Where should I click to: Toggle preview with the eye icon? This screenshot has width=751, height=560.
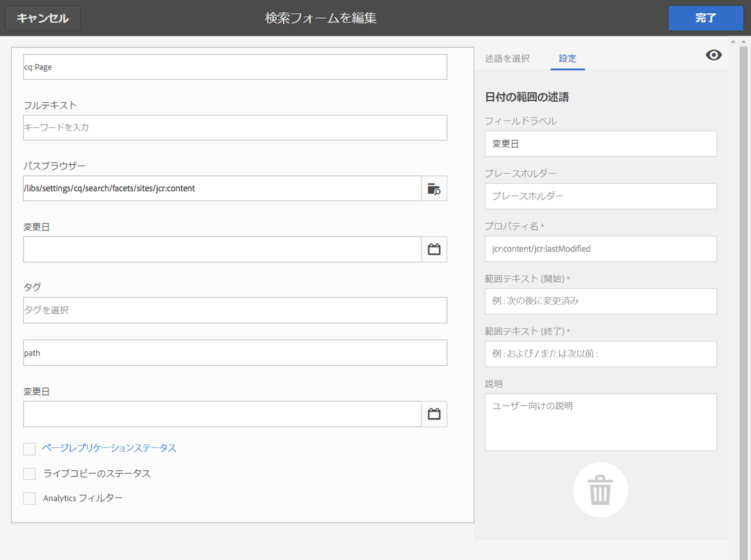click(713, 55)
